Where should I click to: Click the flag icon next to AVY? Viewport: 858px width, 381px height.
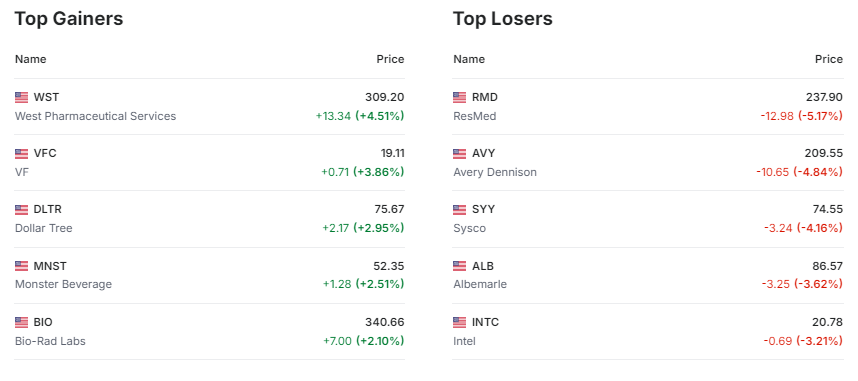(x=460, y=154)
